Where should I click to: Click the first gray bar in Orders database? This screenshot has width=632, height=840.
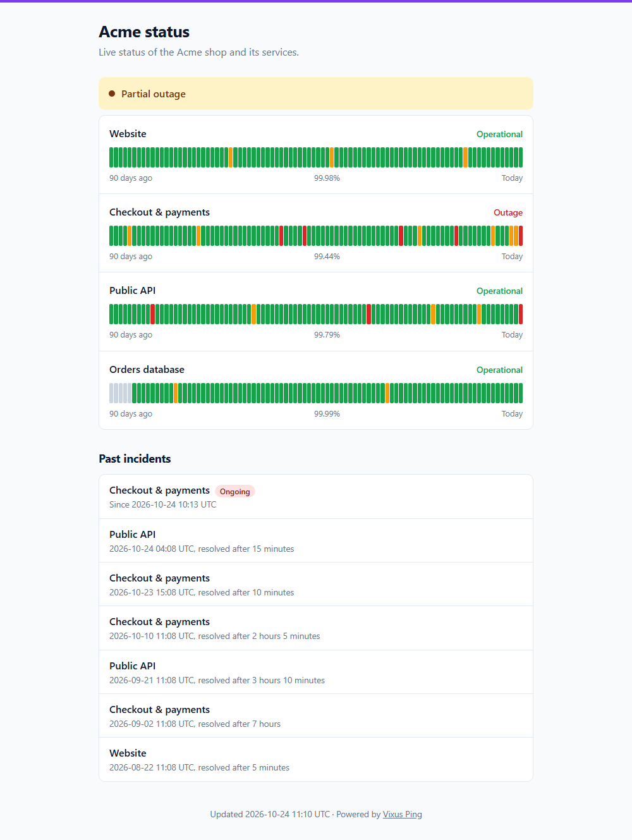[111, 393]
